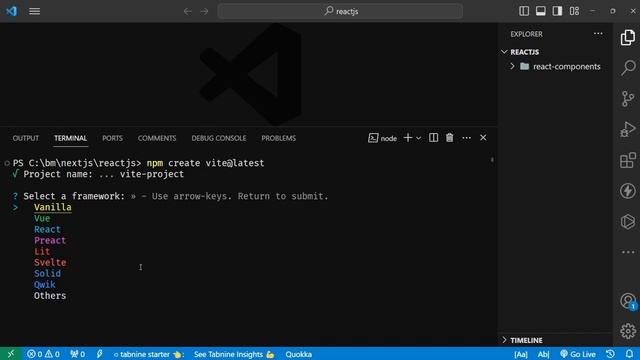The width and height of the screenshot is (640, 360).
Task: Switch to the DEBUG CONSOLE tab
Action: coord(219,138)
